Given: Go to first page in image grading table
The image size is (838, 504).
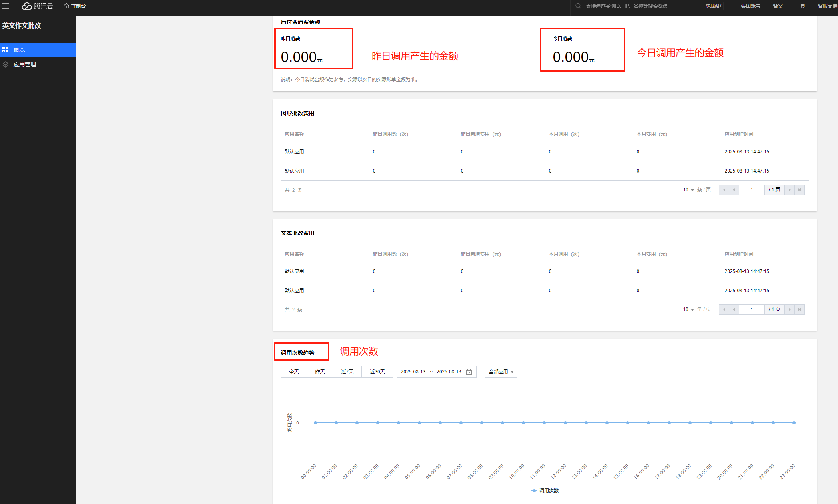Looking at the screenshot, I should pyautogui.click(x=724, y=190).
